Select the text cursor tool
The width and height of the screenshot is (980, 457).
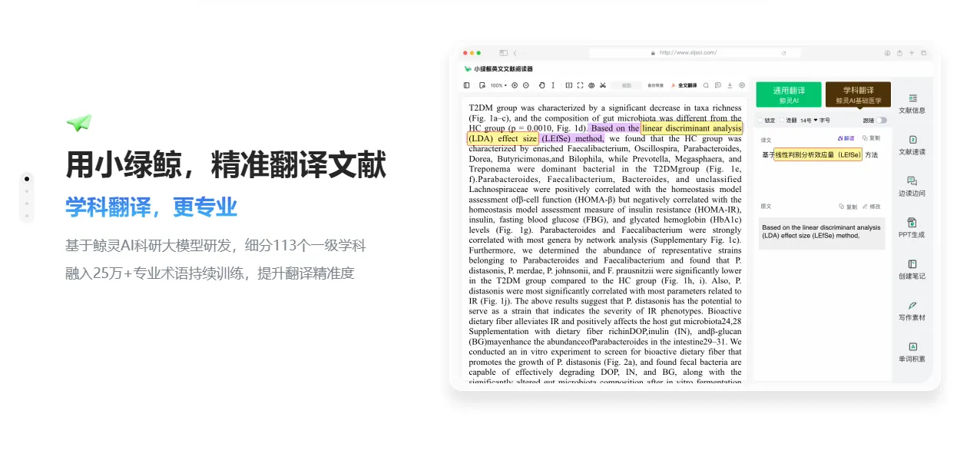point(553,85)
